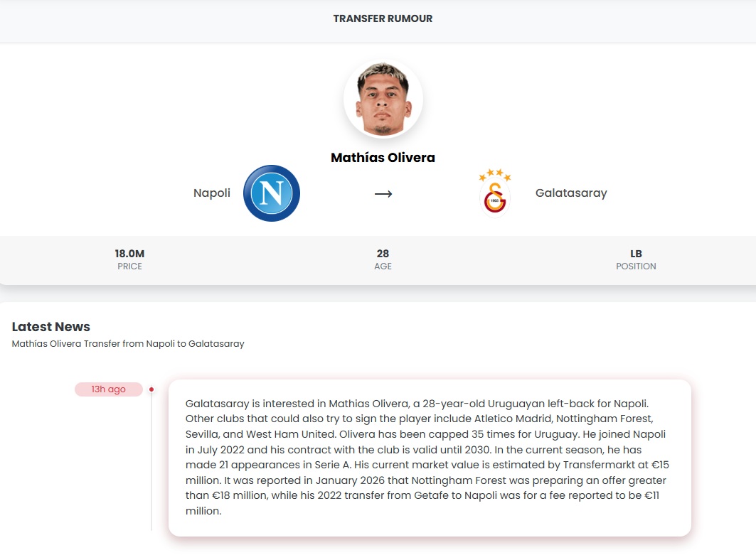The width and height of the screenshot is (756, 555).
Task: Click the LB position value
Action: click(636, 254)
